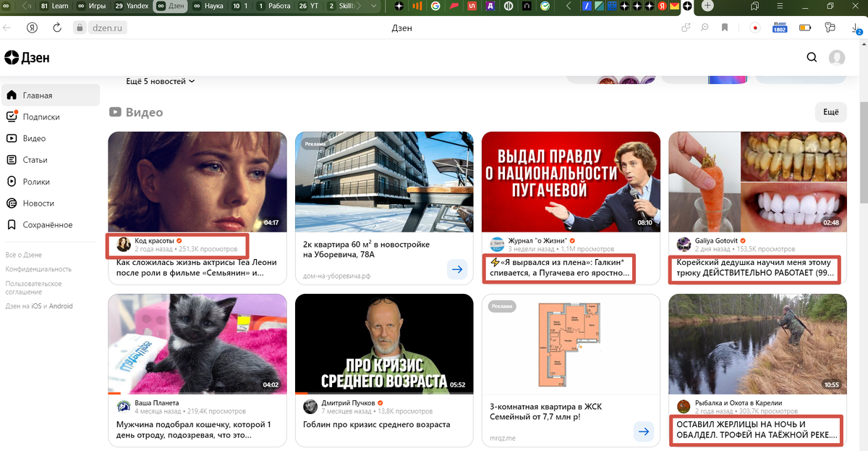Switch to the Работа tab group

[x=274, y=6]
